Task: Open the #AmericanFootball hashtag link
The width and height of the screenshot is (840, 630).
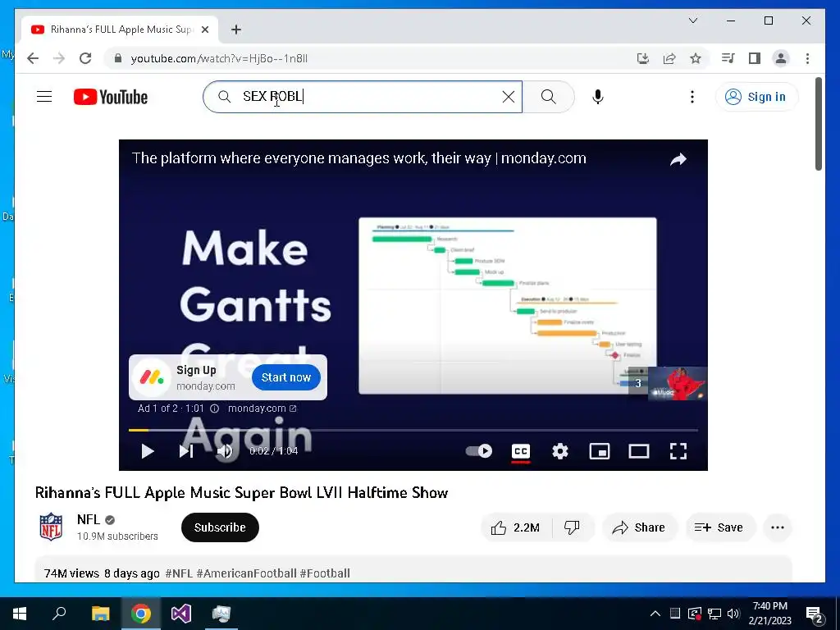Action: click(x=246, y=573)
